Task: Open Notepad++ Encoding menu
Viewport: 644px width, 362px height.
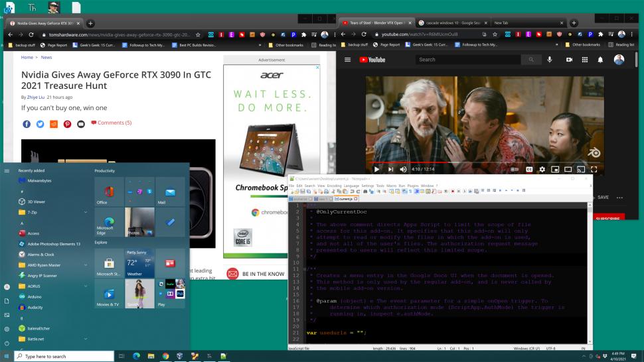Action: click(334, 186)
